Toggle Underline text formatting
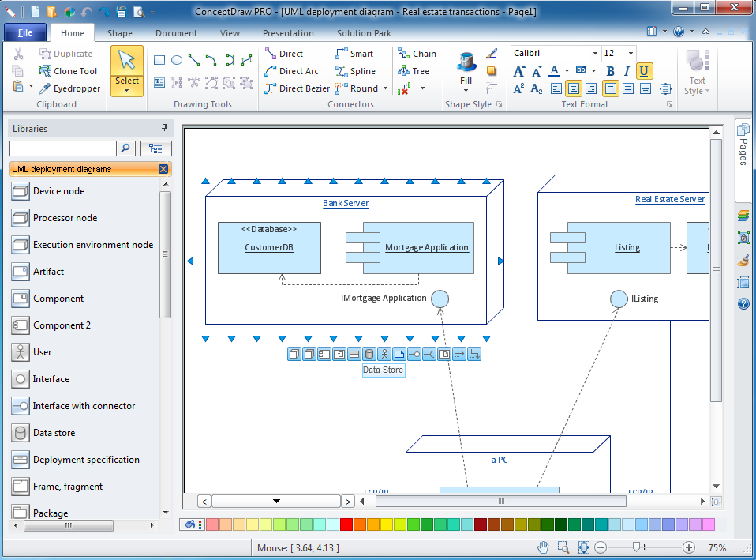Viewport: 756px width, 560px height. click(x=644, y=71)
